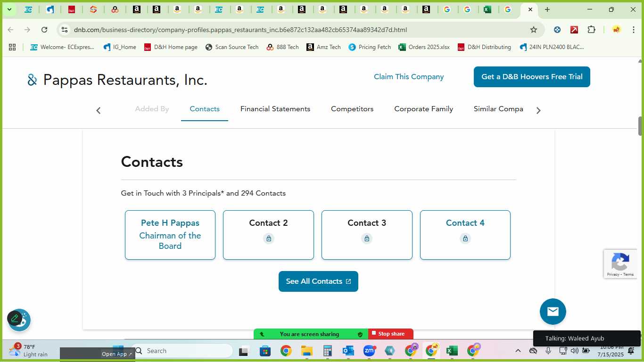Go to Financial Statements tab
This screenshot has height=362, width=644.
click(275, 109)
